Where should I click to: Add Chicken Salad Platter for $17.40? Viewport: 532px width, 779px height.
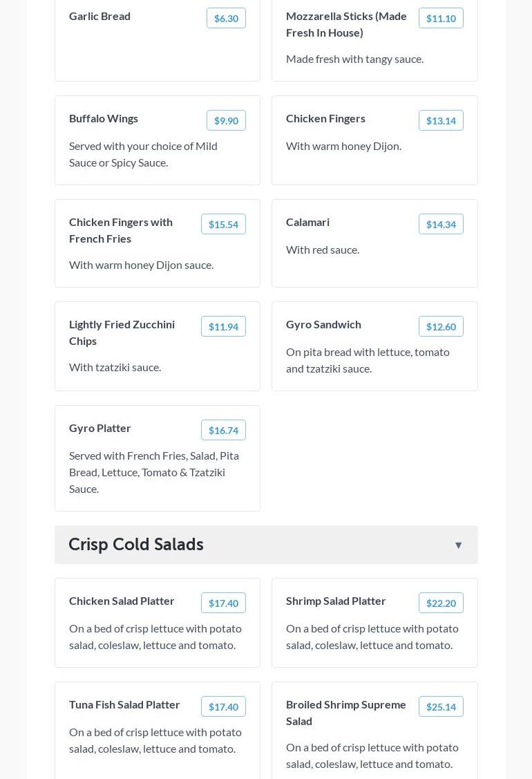click(x=223, y=603)
